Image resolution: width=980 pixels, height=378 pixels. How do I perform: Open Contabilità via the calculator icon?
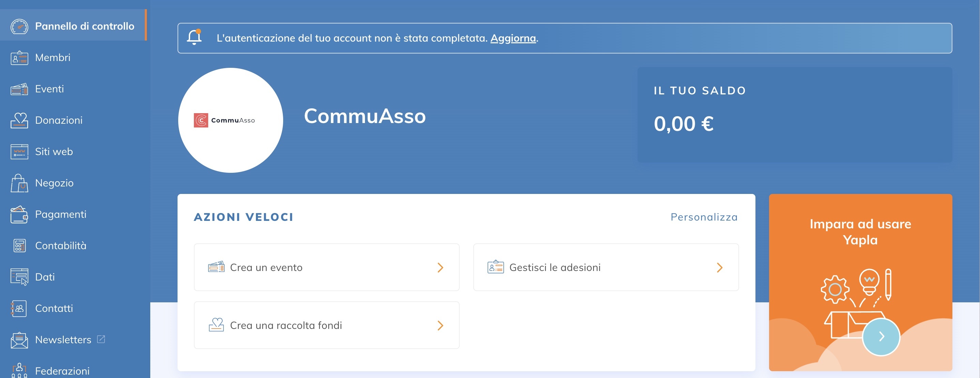[19, 245]
